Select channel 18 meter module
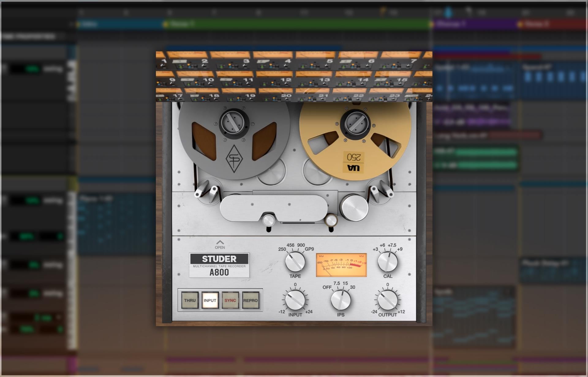This screenshot has width=588, height=377. [202, 95]
